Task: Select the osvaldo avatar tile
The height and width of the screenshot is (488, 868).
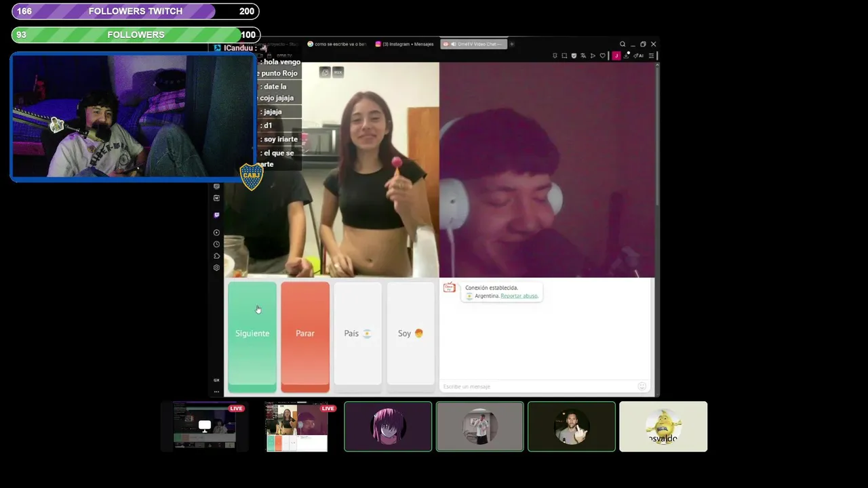Action: tap(663, 426)
